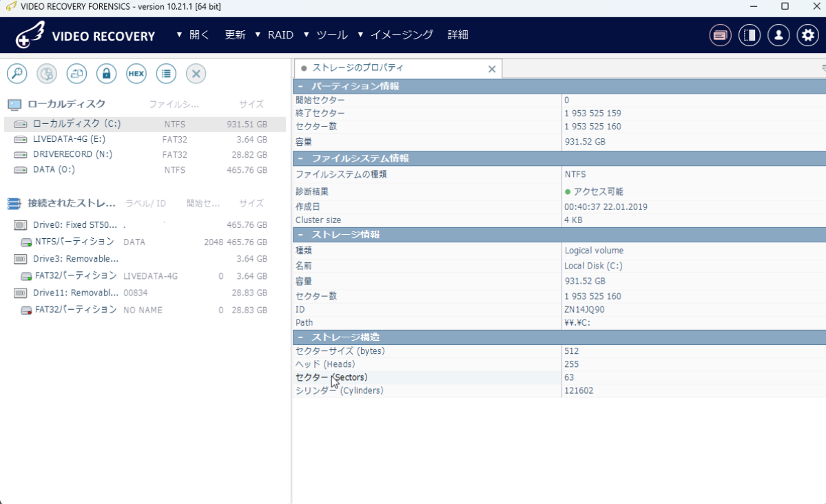
Task: Click the log/console icon in header
Action: pyautogui.click(x=720, y=35)
